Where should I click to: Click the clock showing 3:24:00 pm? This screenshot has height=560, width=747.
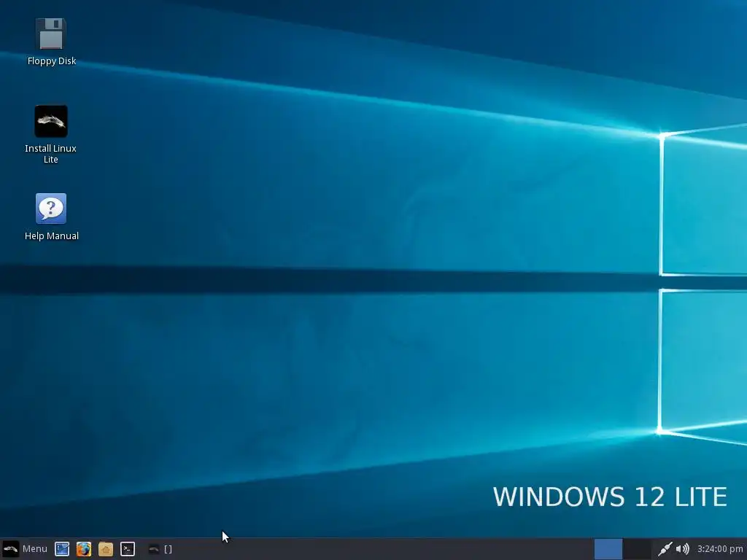point(720,549)
